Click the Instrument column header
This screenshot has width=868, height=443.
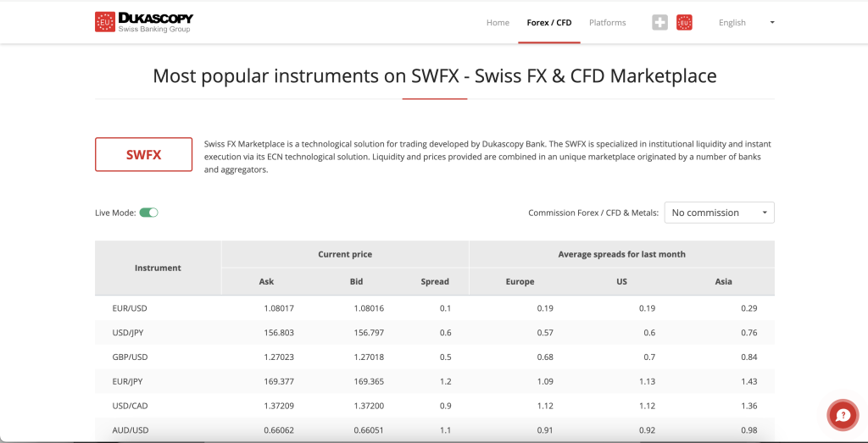tap(158, 268)
